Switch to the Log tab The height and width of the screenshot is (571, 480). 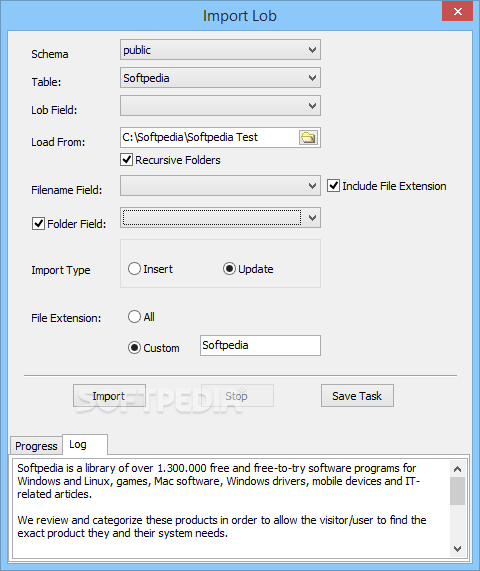point(85,444)
